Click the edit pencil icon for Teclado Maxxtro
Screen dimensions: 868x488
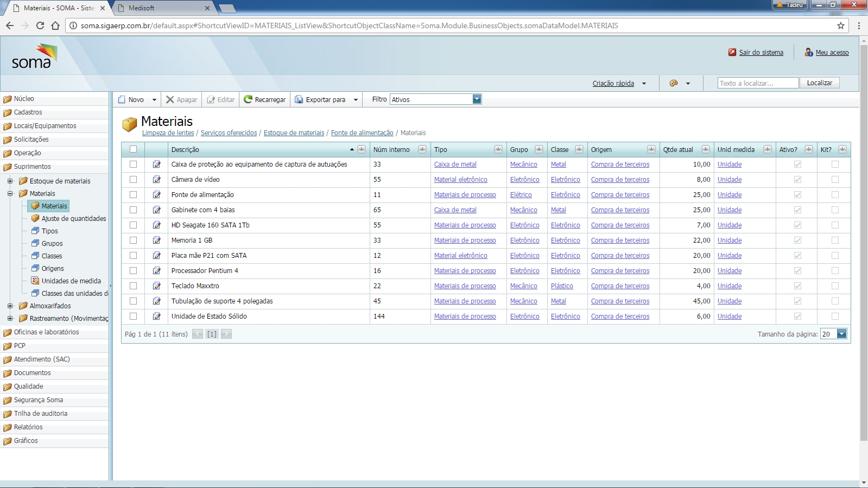point(156,286)
